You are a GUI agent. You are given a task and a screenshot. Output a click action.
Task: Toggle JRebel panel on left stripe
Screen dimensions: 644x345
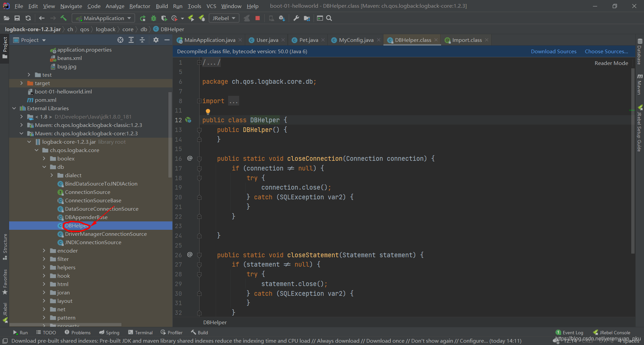[x=5, y=313]
